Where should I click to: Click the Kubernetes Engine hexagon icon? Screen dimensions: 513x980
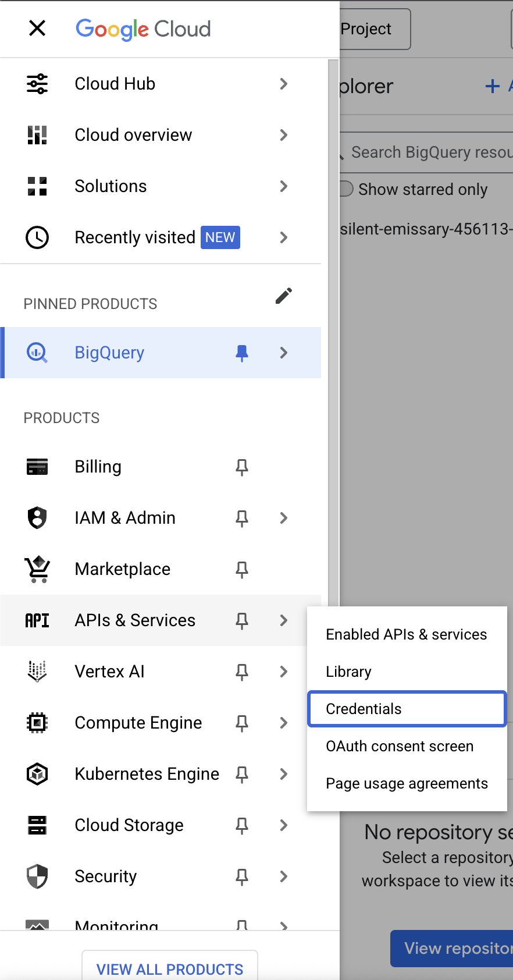pos(37,774)
